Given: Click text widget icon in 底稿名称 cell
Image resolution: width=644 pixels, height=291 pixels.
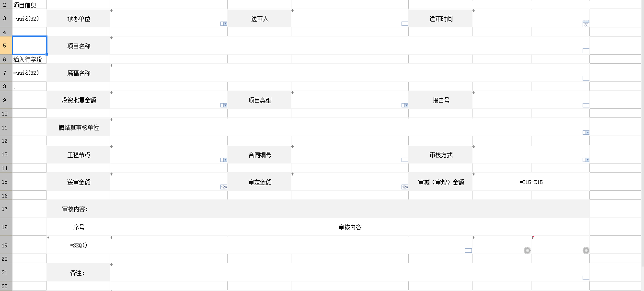Looking at the screenshot, I should pyautogui.click(x=586, y=78).
